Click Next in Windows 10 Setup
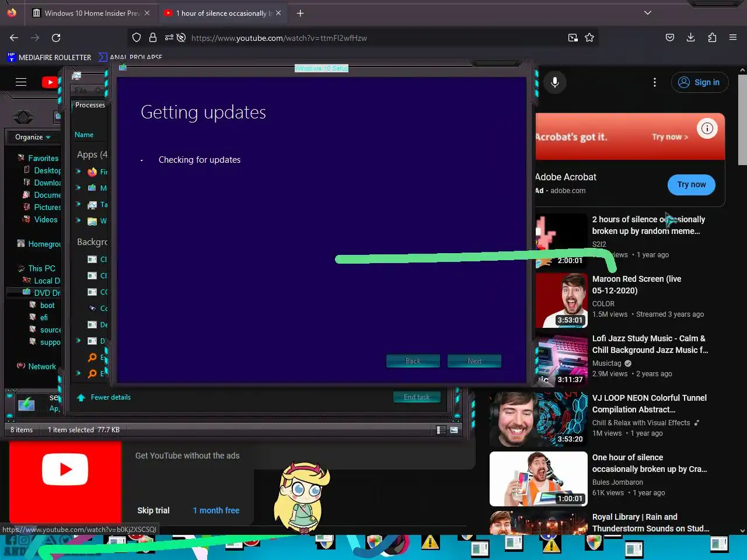The width and height of the screenshot is (747, 560). [474, 361]
